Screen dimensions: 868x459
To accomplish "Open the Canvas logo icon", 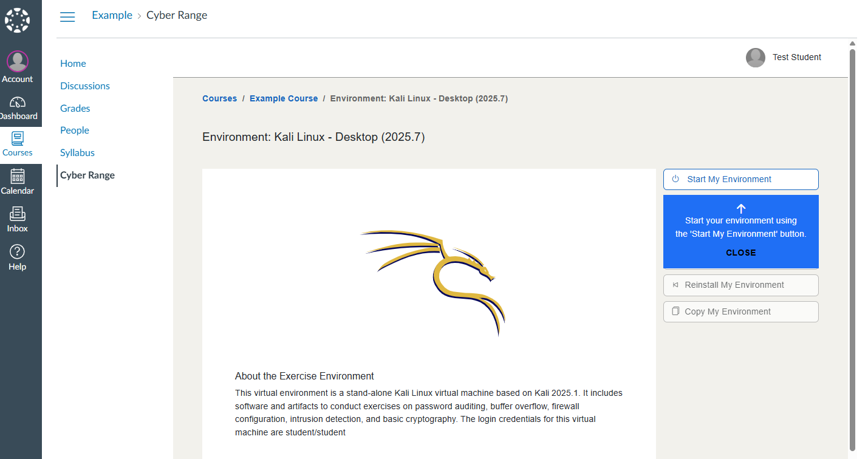I will 18,19.
